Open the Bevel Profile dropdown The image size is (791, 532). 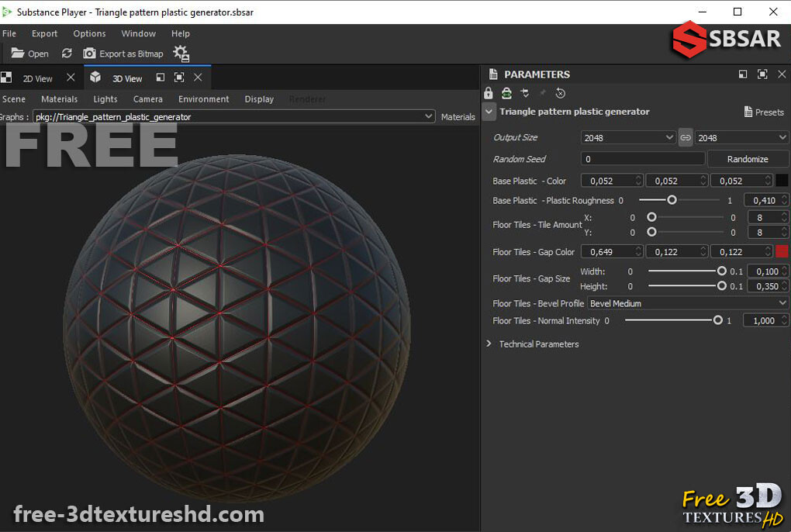(x=688, y=303)
